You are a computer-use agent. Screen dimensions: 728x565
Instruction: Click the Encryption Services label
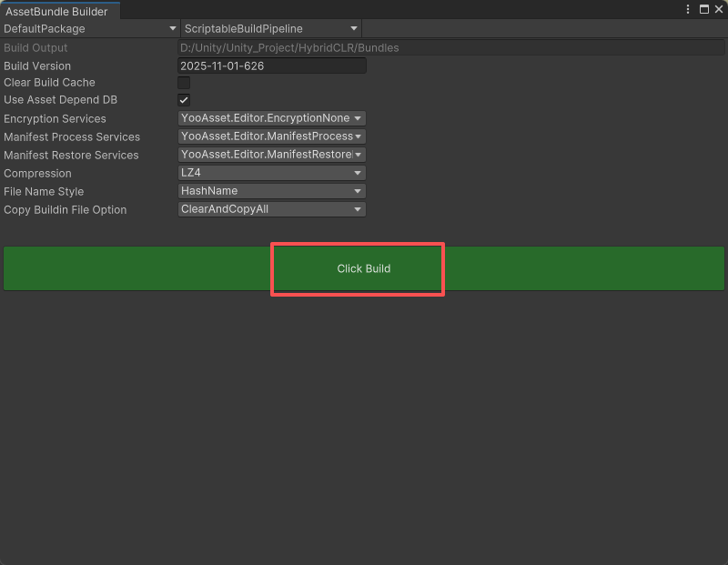(55, 119)
